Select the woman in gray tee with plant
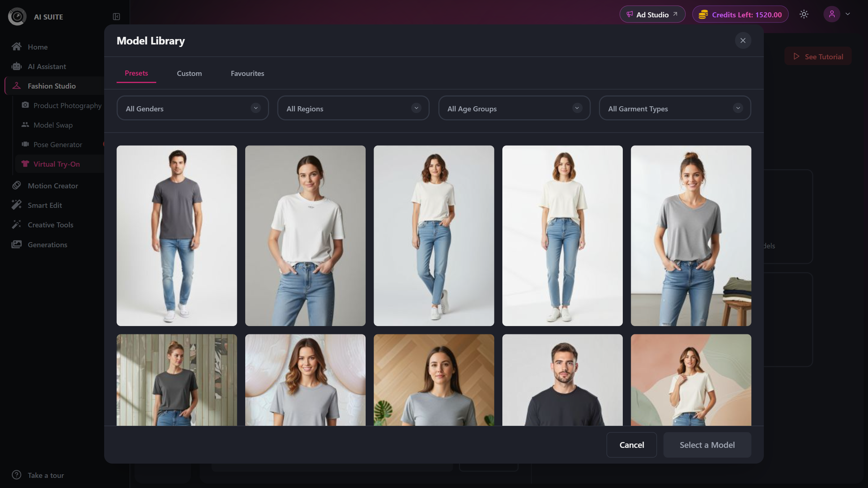 pos(434,380)
